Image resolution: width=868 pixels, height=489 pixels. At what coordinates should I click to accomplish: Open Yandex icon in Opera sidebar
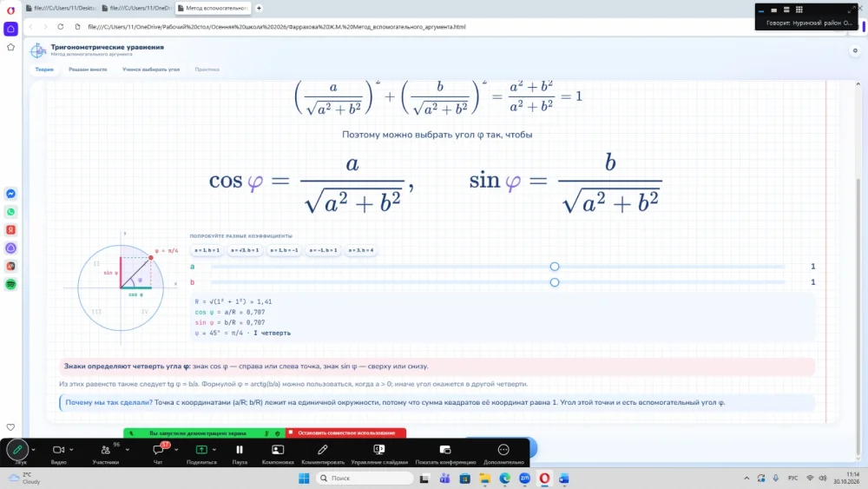point(10,230)
